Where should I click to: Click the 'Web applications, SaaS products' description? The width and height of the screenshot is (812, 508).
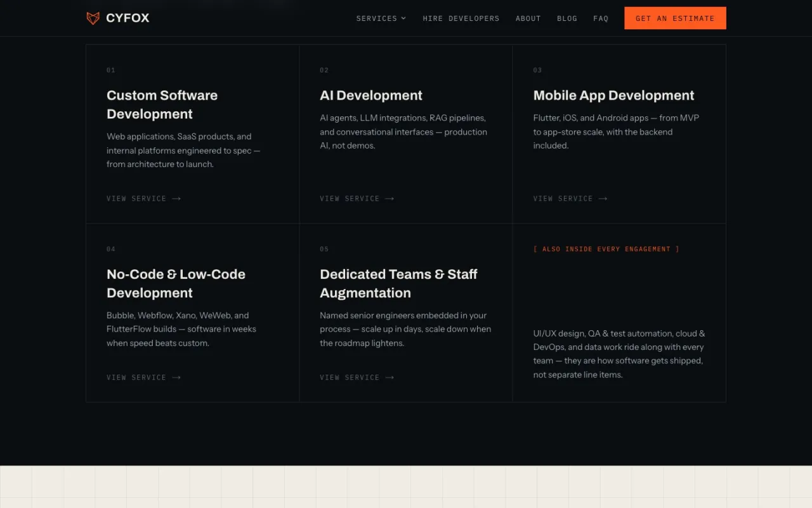(x=183, y=150)
